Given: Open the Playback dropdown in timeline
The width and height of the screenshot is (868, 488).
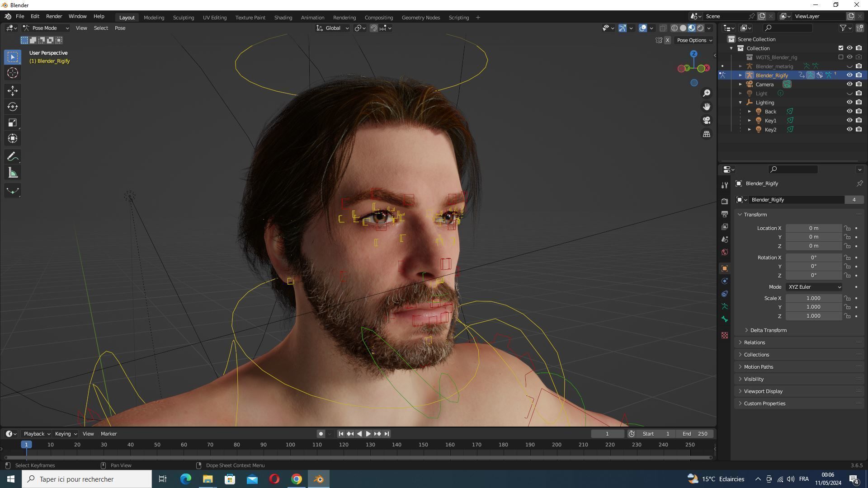Looking at the screenshot, I should [37, 434].
